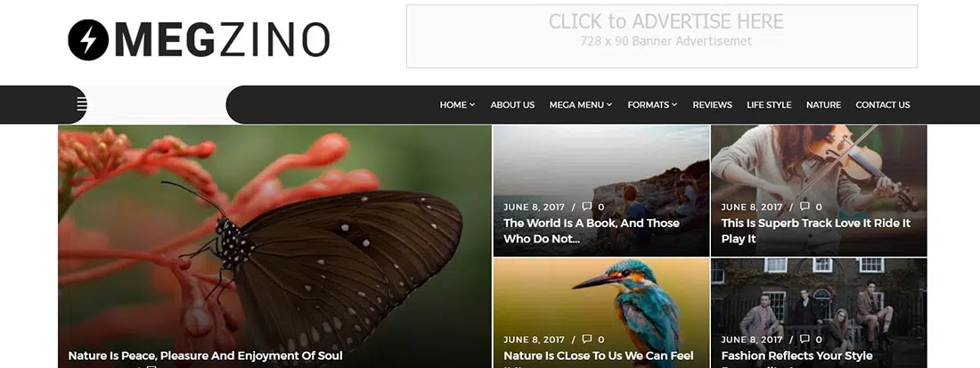Click comment icon on World Is A Book post
This screenshot has height=368, width=980.
click(586, 207)
